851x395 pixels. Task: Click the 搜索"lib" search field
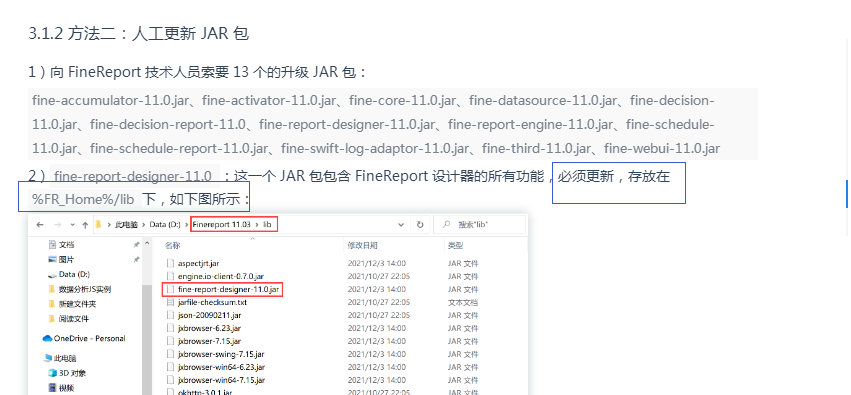coord(480,224)
